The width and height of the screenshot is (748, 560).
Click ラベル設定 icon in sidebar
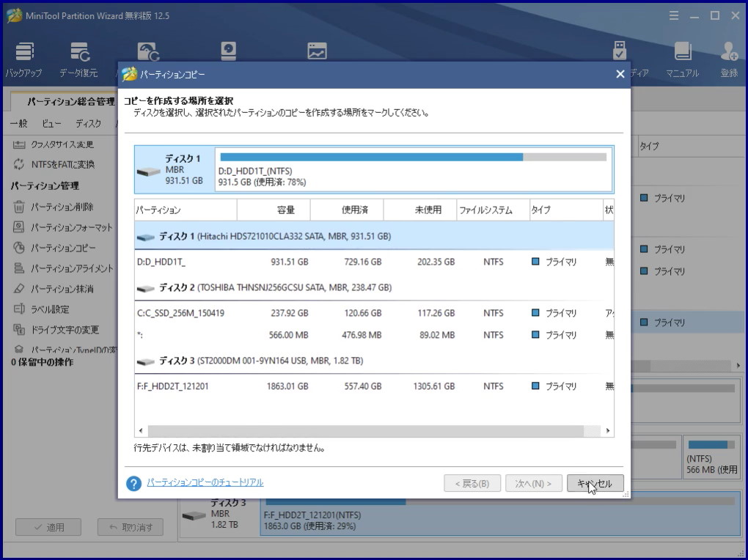click(18, 309)
